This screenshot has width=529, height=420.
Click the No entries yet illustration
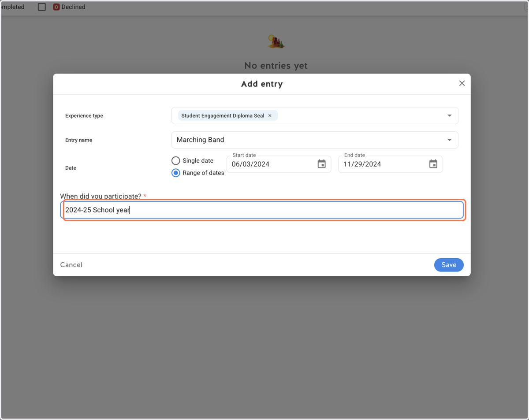click(276, 41)
